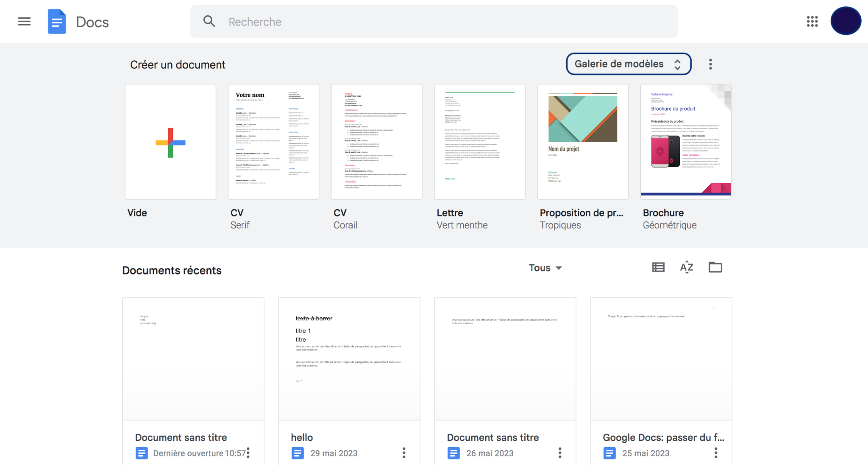Click the Docs file icon beside 29 mai 2023
The width and height of the screenshot is (868, 465).
(298, 453)
